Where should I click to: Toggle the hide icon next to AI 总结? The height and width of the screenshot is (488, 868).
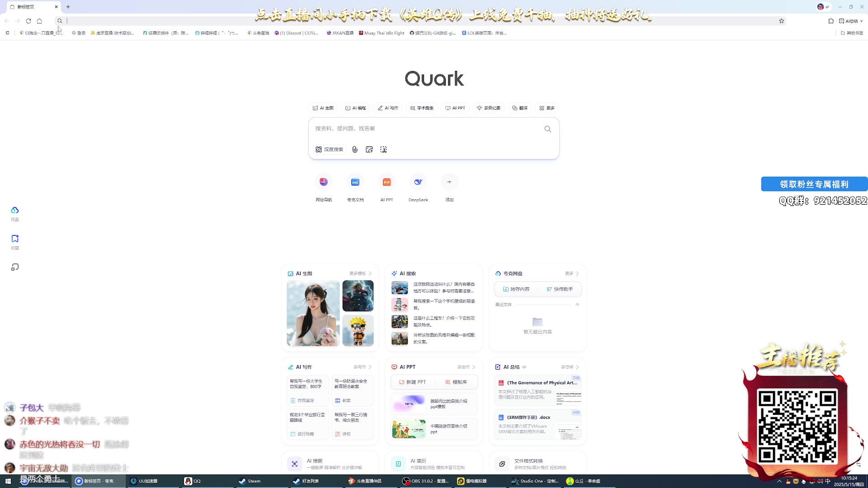coord(524,367)
